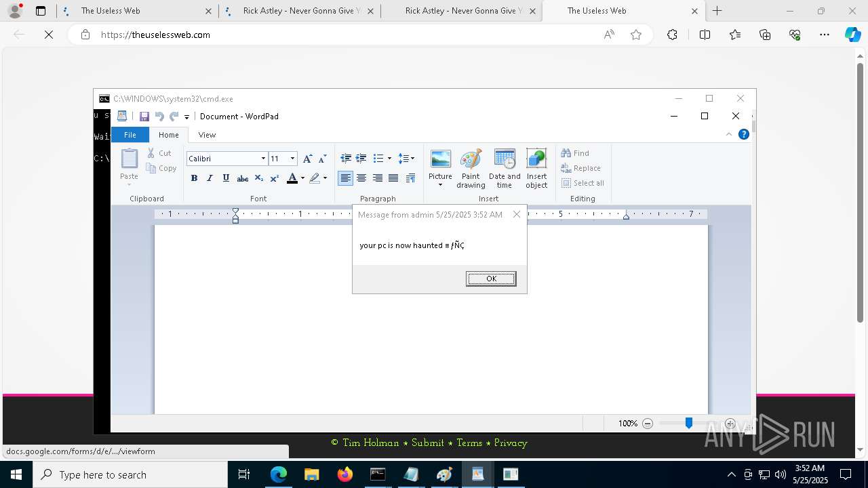This screenshot has height=488, width=868.
Task: Open the Submit link in page footer
Action: pos(428,443)
